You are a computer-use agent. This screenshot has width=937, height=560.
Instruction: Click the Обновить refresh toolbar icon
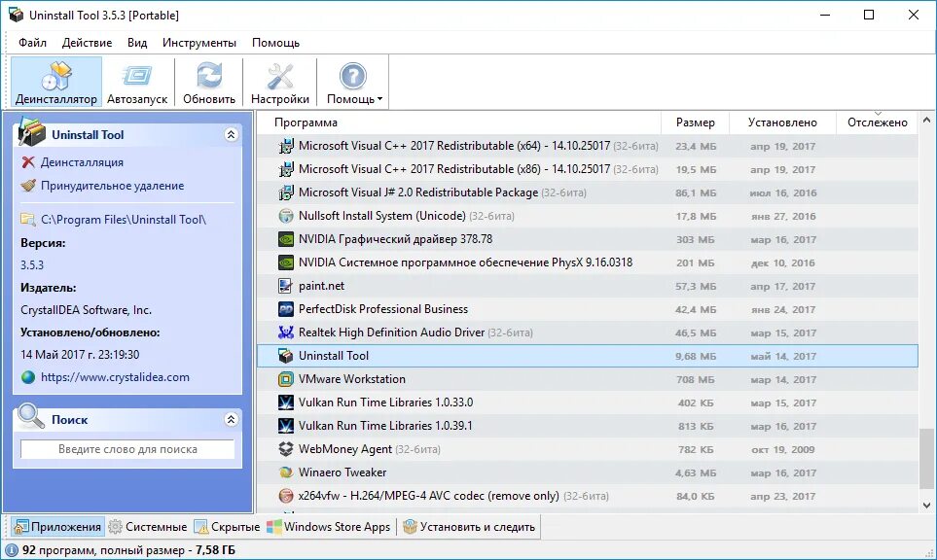pyautogui.click(x=209, y=76)
